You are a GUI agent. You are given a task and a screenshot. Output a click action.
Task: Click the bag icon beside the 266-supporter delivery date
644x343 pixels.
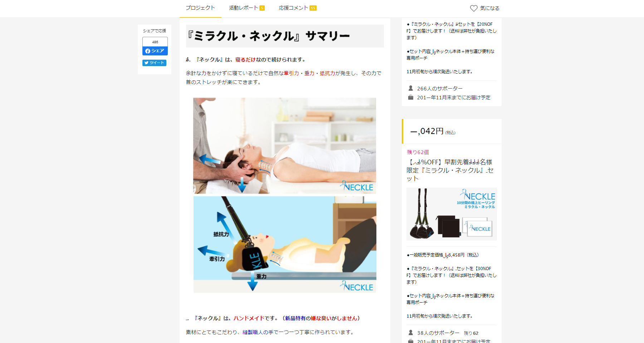411,97
